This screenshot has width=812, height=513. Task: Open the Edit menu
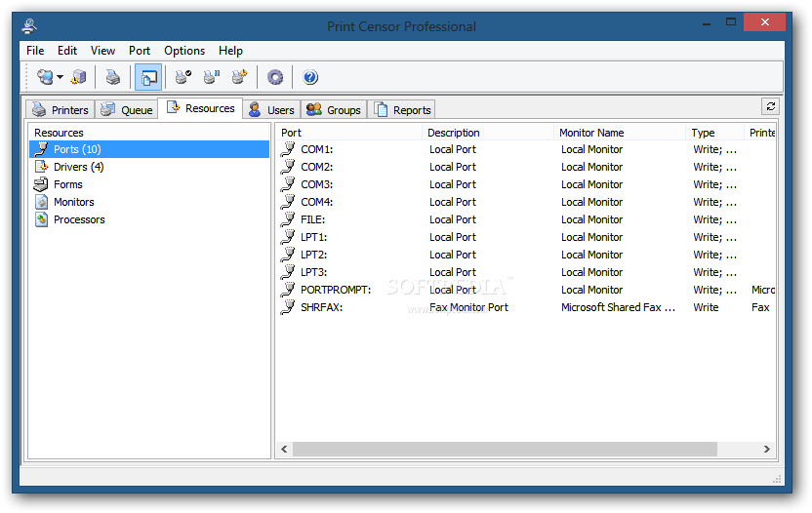pyautogui.click(x=67, y=51)
